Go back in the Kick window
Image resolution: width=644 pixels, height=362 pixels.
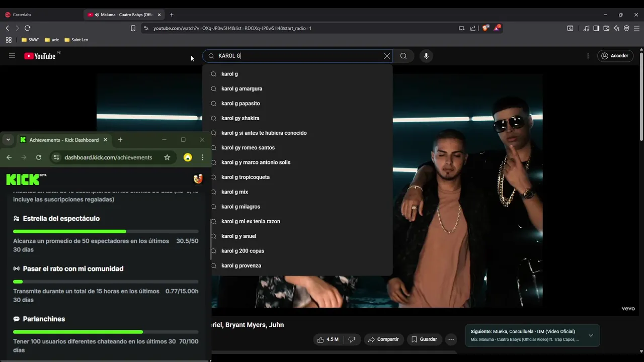pos(9,157)
